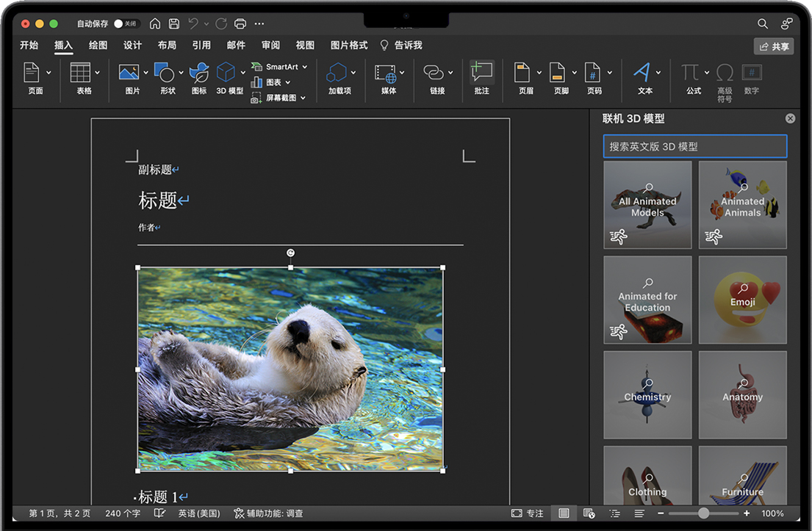Click the 3D 模型 cube icon
Screen dimensions: 812x531
click(x=226, y=73)
